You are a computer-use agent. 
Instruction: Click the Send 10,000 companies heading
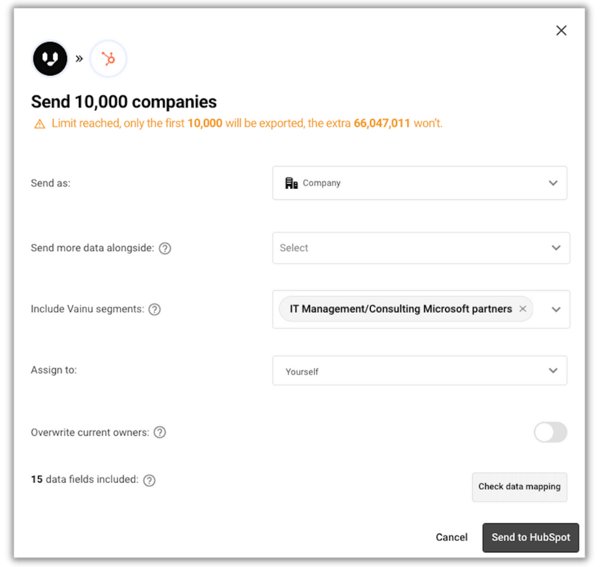124,102
